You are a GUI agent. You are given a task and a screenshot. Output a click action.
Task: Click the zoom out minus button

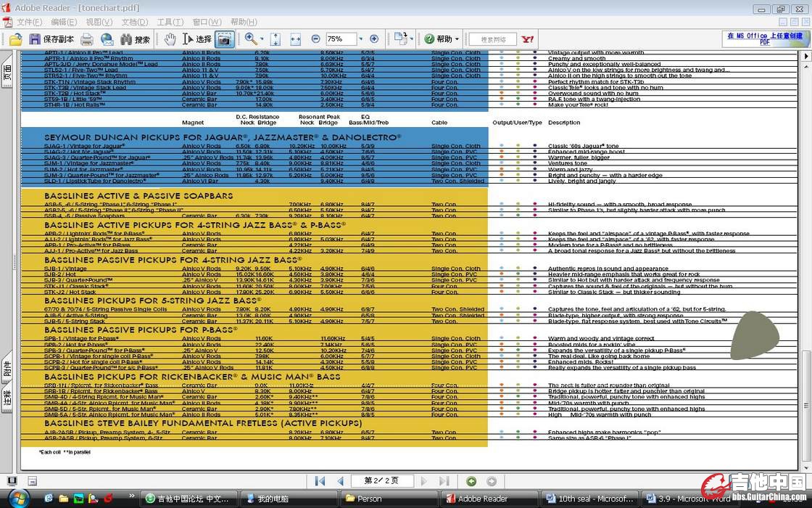[315, 39]
